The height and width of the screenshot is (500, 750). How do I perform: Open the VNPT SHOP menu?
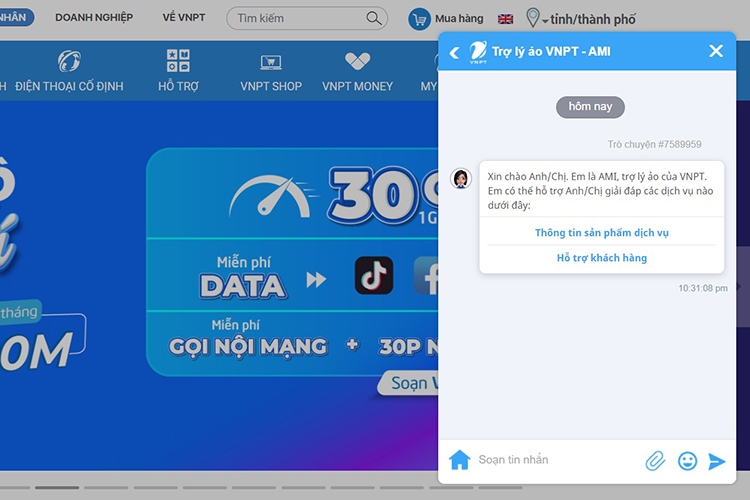pyautogui.click(x=271, y=71)
